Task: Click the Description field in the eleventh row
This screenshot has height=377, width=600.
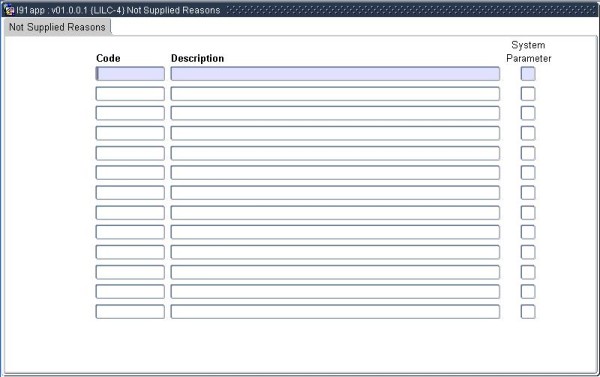Action: (335, 272)
